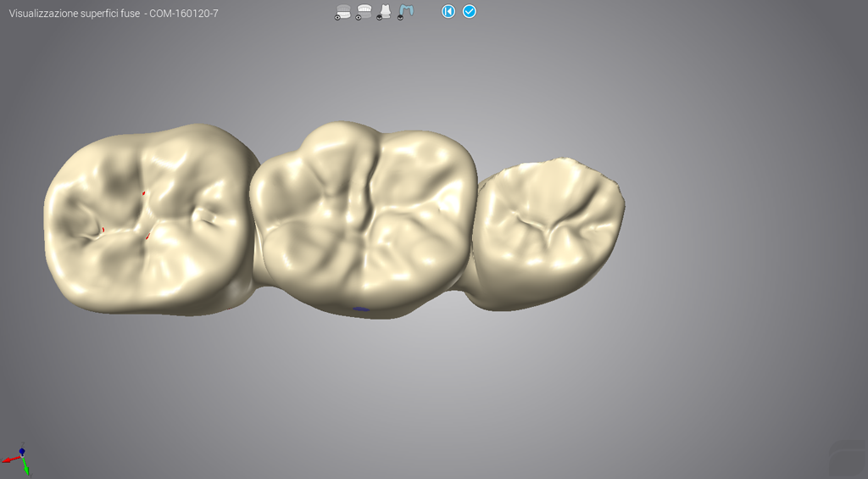Confirm with the blue checkmark button
This screenshot has height=479, width=868.
(x=469, y=11)
